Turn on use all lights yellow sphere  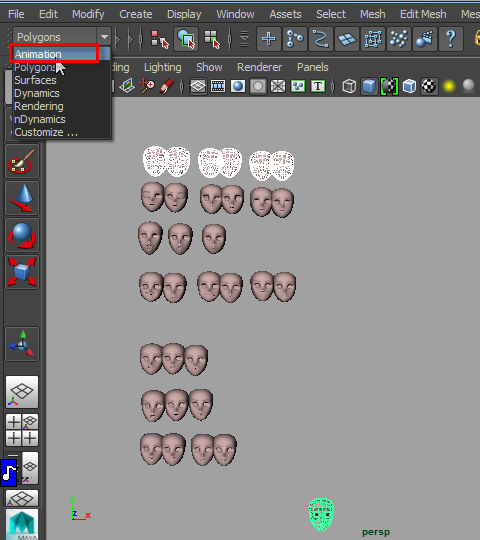(x=449, y=86)
